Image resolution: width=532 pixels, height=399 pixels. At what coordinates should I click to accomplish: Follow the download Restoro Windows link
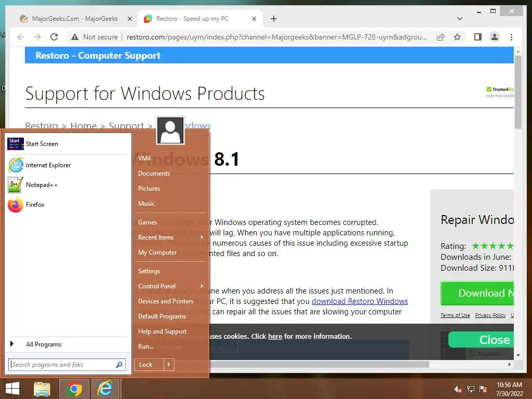click(x=360, y=301)
